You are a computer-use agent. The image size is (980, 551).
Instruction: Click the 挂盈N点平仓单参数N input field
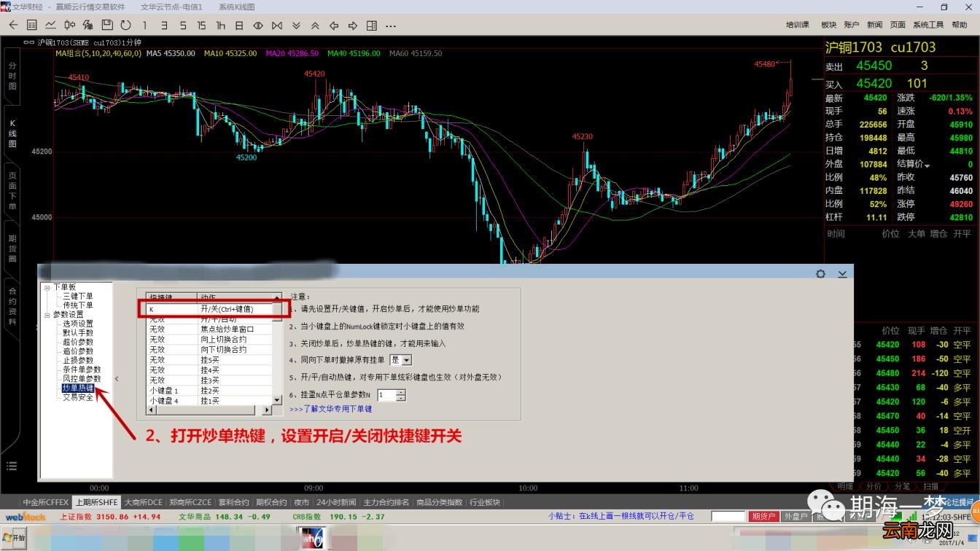(386, 395)
